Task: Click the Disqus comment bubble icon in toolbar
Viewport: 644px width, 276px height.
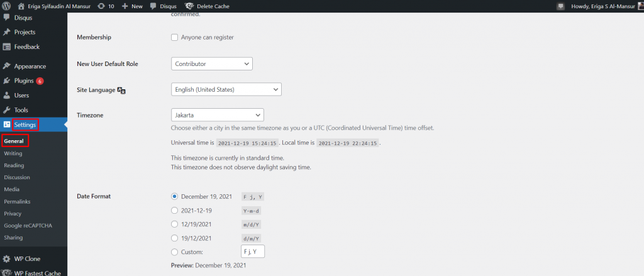Action: tap(154, 6)
